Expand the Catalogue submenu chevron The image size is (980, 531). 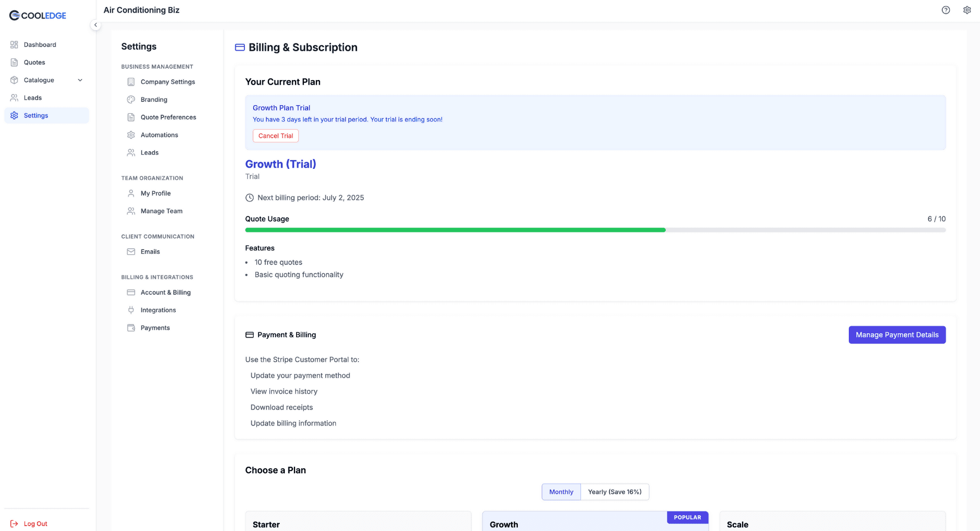pyautogui.click(x=80, y=80)
